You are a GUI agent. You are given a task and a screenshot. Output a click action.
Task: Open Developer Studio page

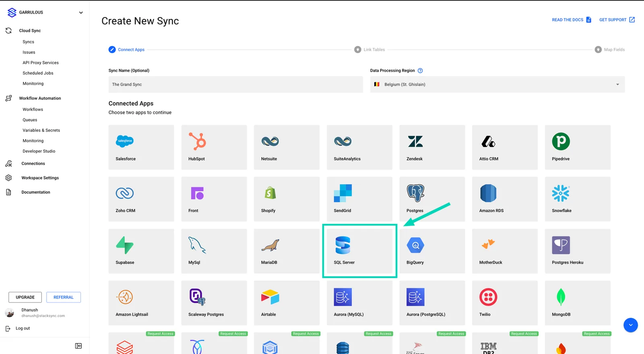(39, 151)
